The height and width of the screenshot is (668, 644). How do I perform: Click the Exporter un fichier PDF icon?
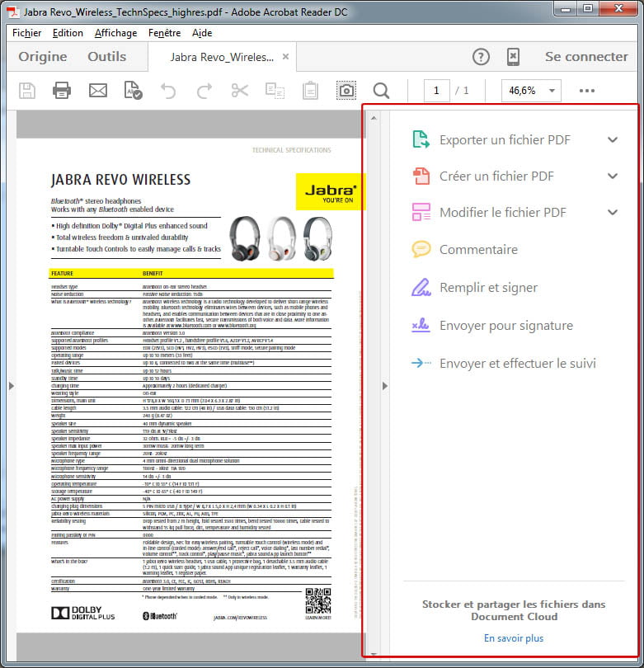[421, 139]
